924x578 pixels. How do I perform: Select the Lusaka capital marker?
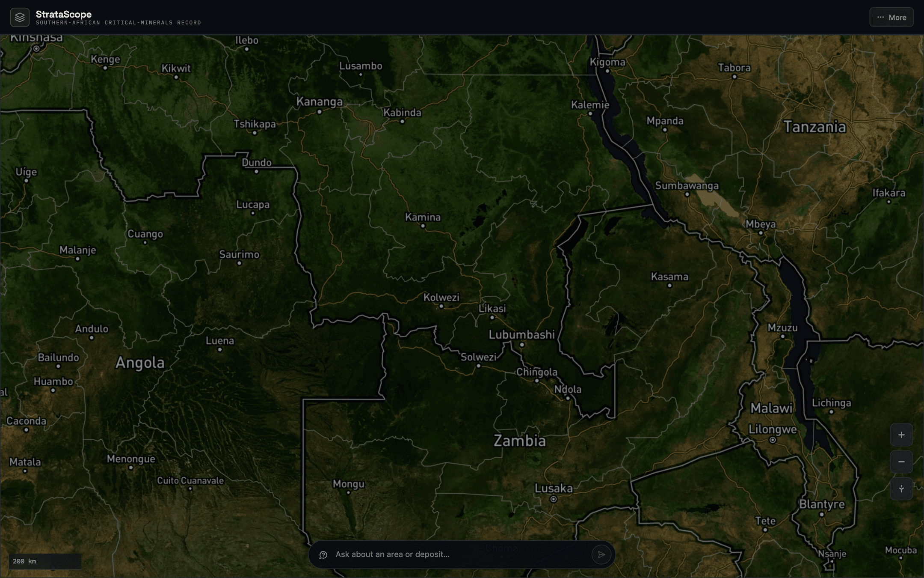pos(554,499)
